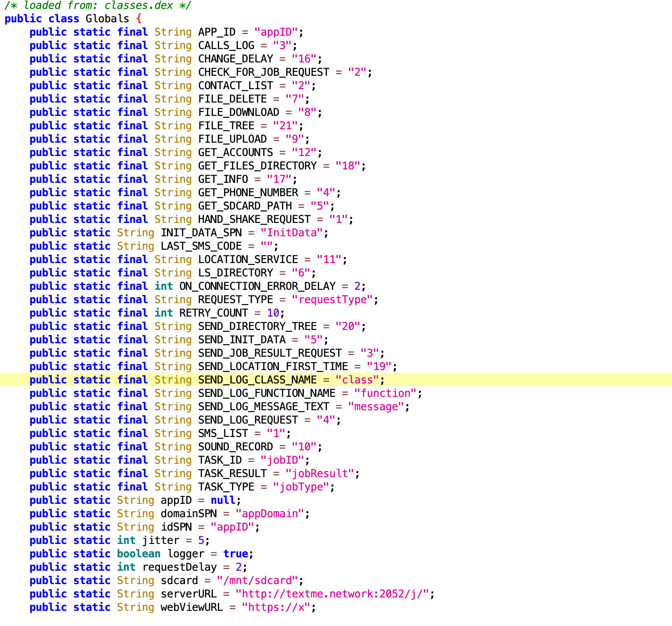The height and width of the screenshot is (626, 672).
Task: Place cursor on the GET_FILES_DIRECTORY constant
Action: [x=257, y=166]
